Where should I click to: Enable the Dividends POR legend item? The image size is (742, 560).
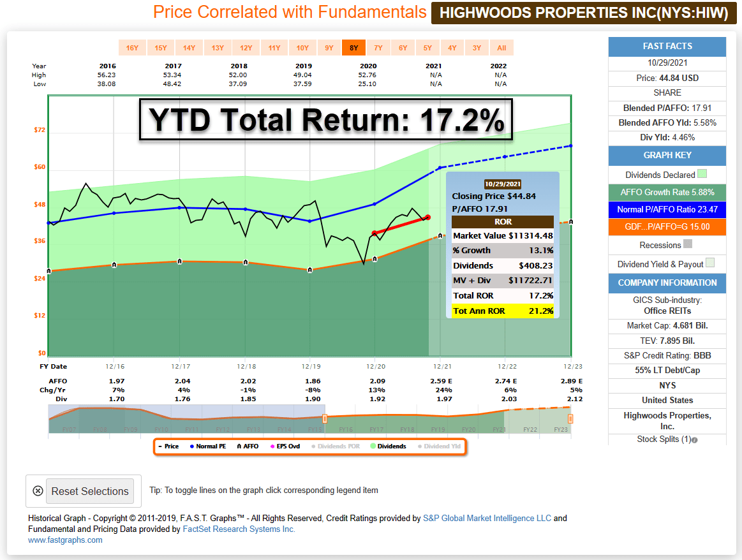pyautogui.click(x=336, y=446)
